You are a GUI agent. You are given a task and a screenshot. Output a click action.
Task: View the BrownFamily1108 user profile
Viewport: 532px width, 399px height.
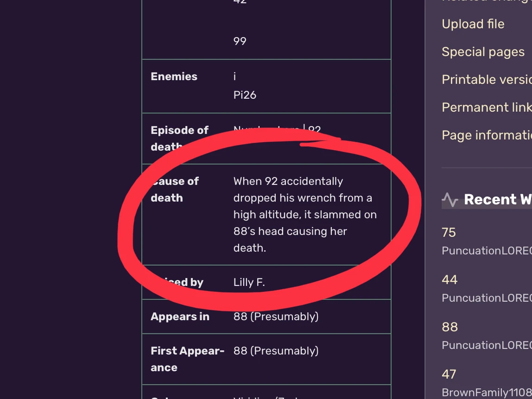pos(487,393)
